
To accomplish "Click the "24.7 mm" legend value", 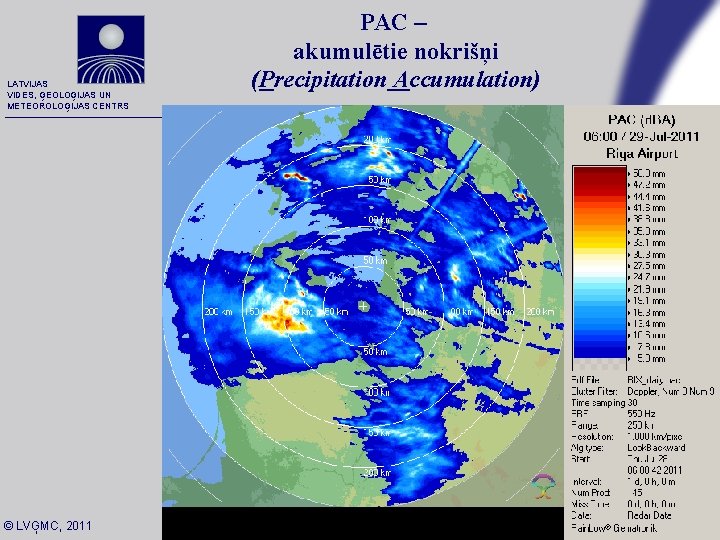I will [x=649, y=277].
